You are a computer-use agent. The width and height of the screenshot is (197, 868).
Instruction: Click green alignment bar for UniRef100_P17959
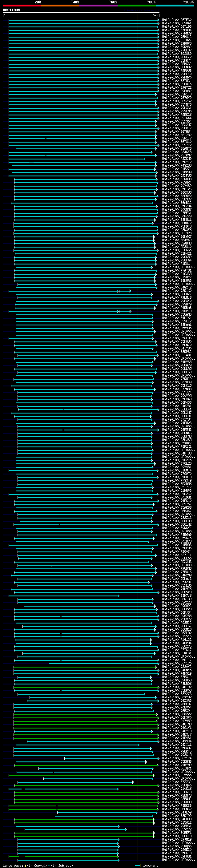coord(86,721)
